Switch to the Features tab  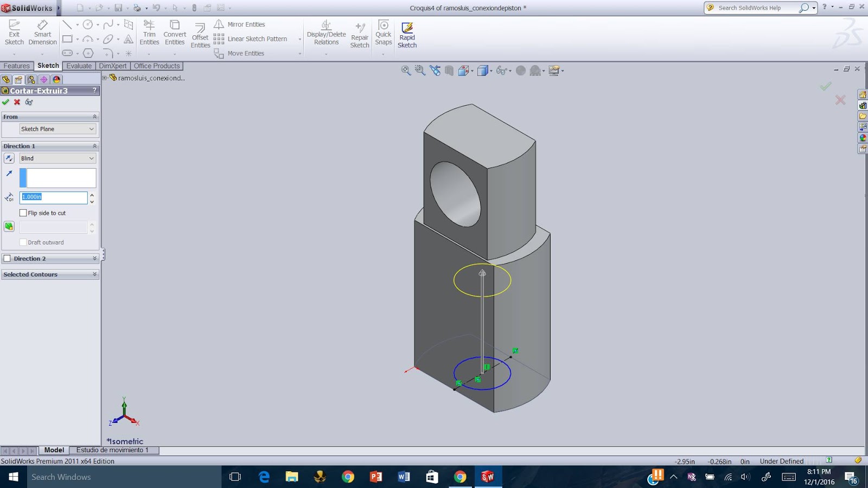click(17, 66)
